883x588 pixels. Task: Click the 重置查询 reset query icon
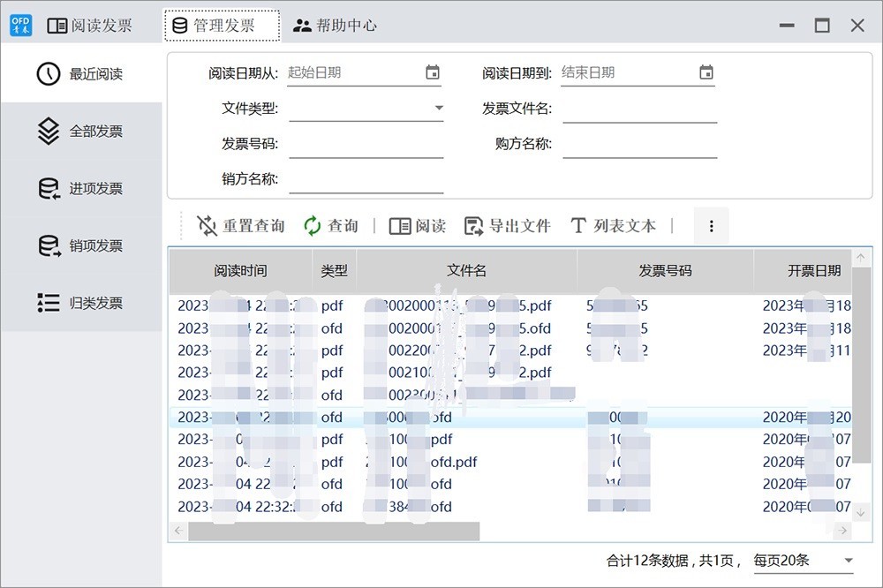(x=208, y=226)
